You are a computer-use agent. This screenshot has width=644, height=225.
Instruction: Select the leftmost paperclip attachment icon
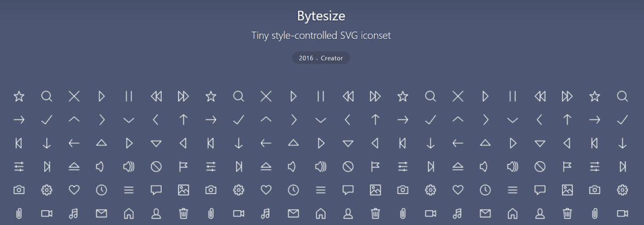19,213
